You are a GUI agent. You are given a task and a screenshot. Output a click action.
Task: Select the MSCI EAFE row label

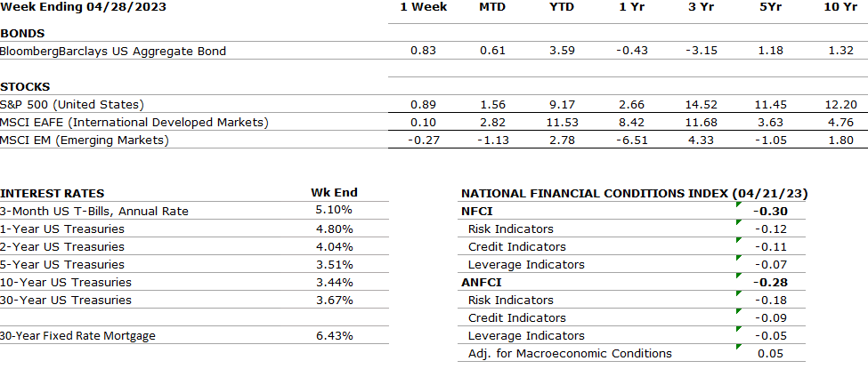click(x=134, y=122)
